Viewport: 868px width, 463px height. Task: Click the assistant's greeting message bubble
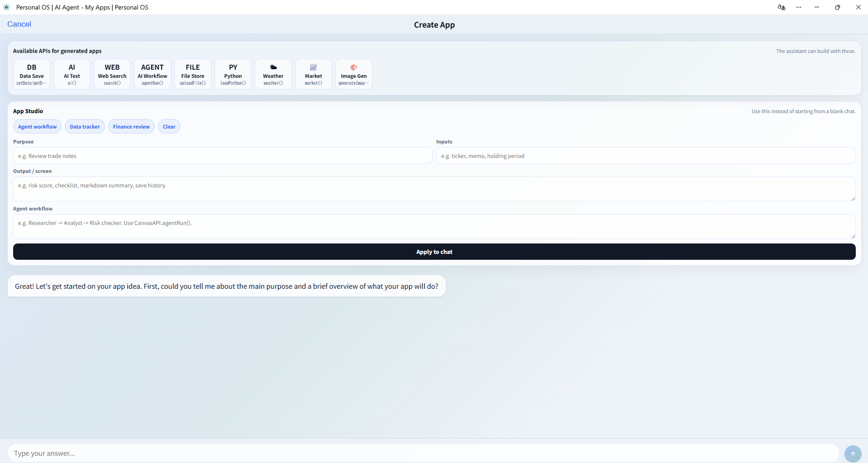click(227, 286)
